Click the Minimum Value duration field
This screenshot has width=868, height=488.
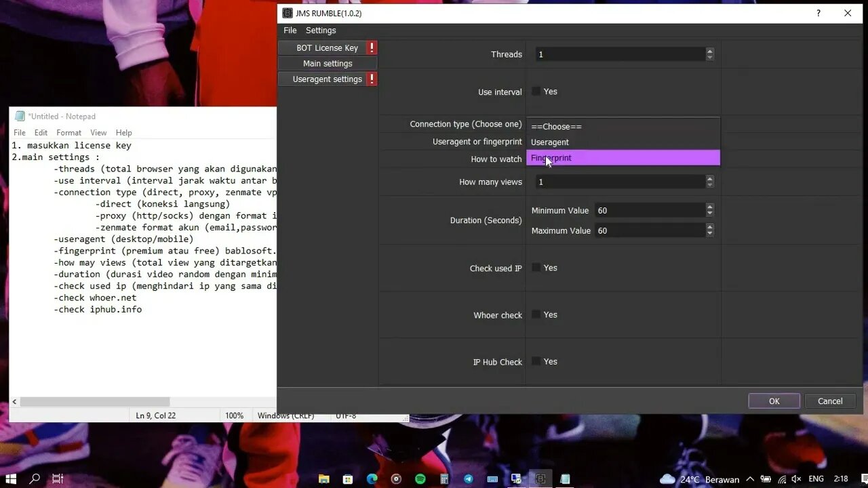(x=650, y=210)
